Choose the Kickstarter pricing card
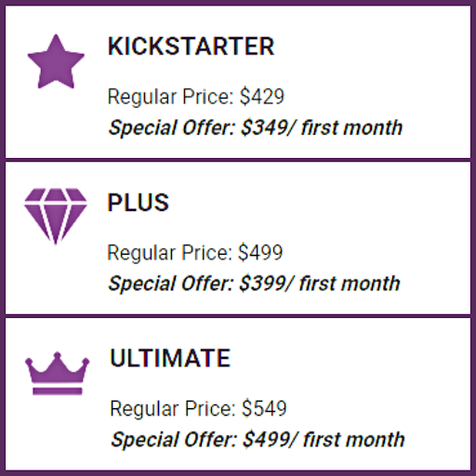The width and height of the screenshot is (476, 476). [238, 82]
